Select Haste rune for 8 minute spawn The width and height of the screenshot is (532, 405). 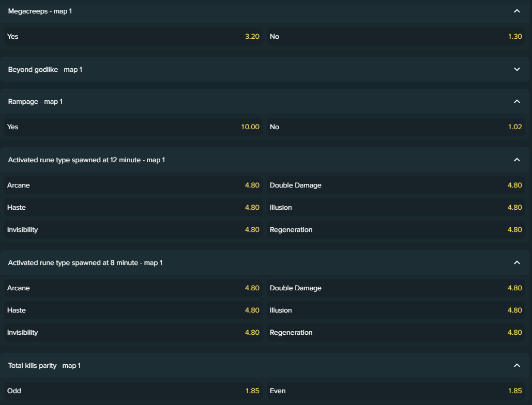[133, 310]
